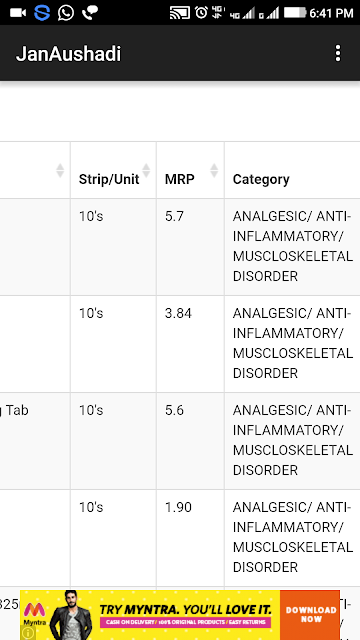Tap the blue S app notification icon
This screenshot has height=640, width=360.
[x=42, y=13]
